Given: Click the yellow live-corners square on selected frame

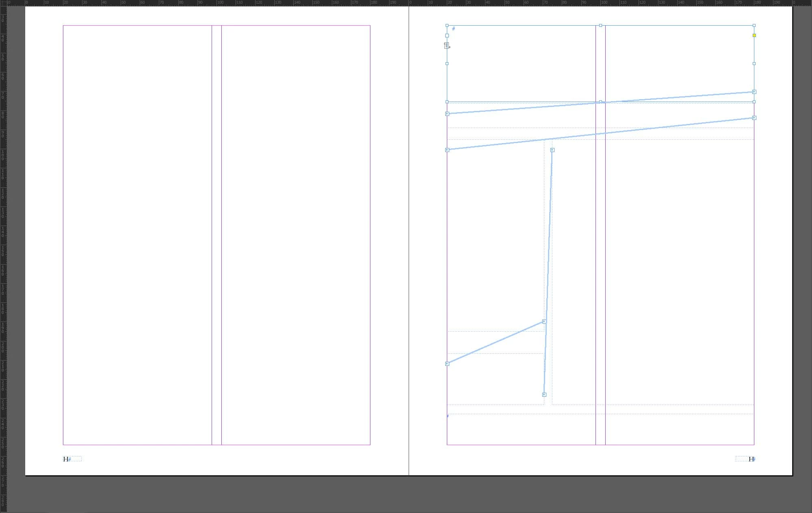Looking at the screenshot, I should coord(754,35).
